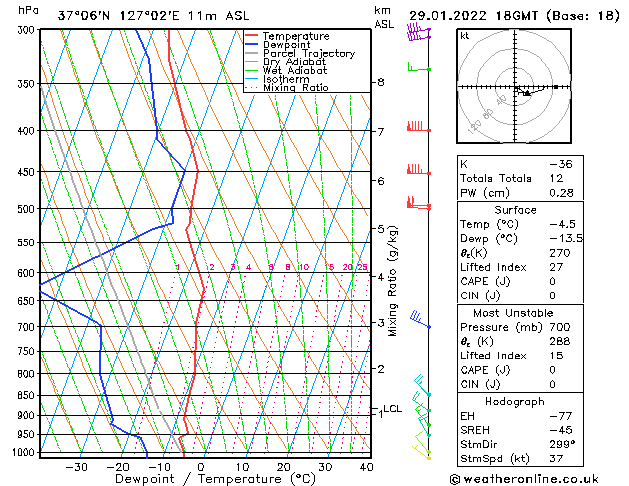Click the surface Temp value -4.5
This screenshot has width=629, height=486.
[x=562, y=224]
